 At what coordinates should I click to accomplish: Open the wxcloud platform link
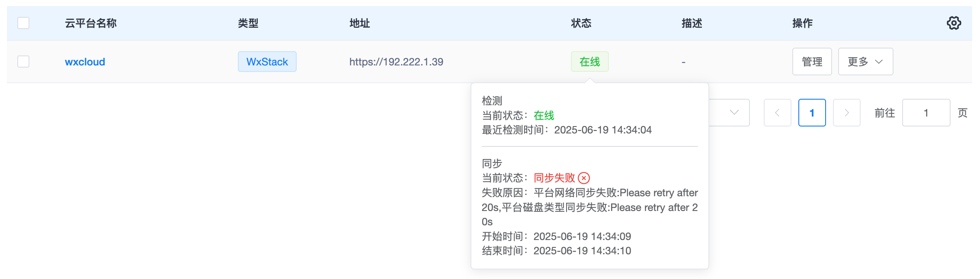(x=85, y=62)
